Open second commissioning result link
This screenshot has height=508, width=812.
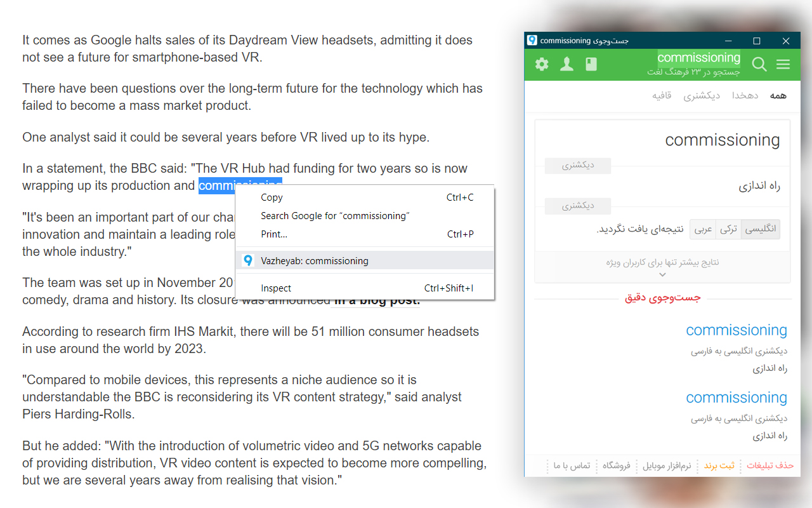tap(737, 398)
